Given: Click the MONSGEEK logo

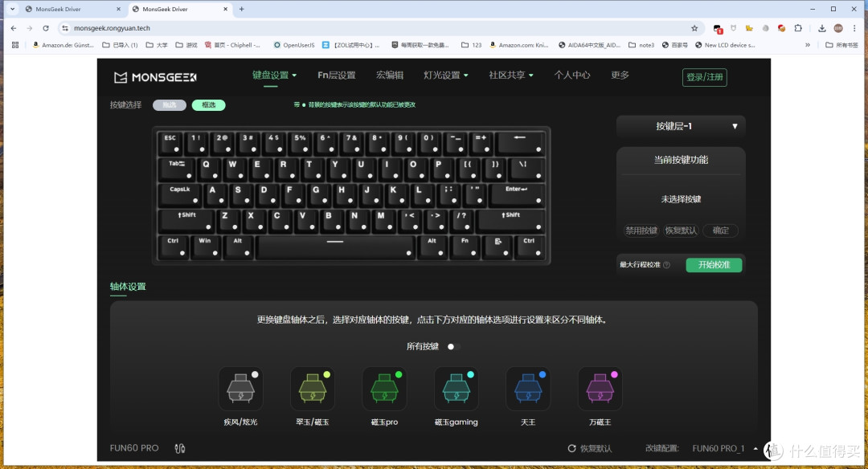Looking at the screenshot, I should (x=155, y=77).
